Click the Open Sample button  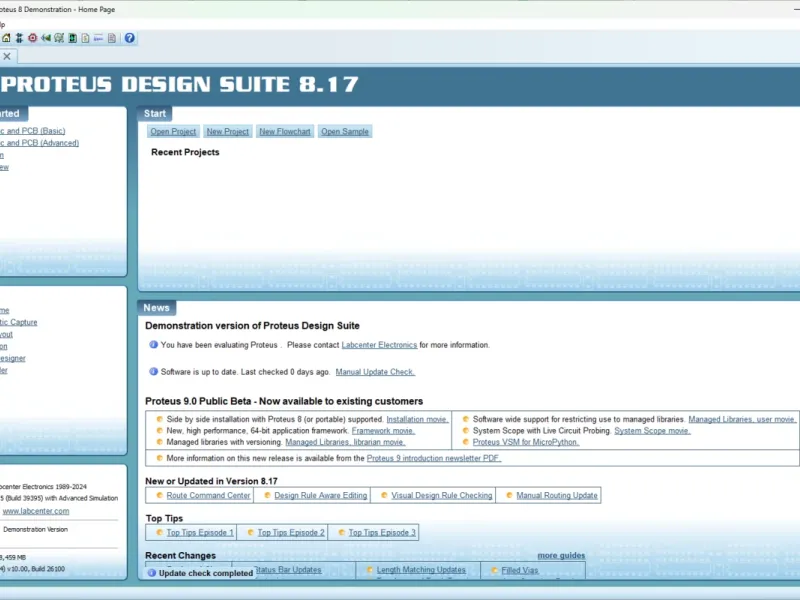point(345,132)
